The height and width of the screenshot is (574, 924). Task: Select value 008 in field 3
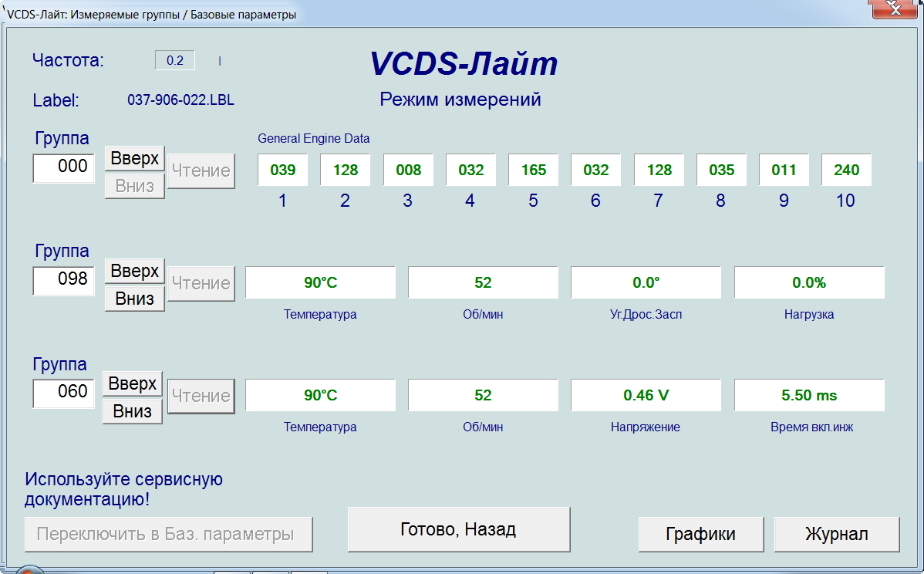pos(408,170)
